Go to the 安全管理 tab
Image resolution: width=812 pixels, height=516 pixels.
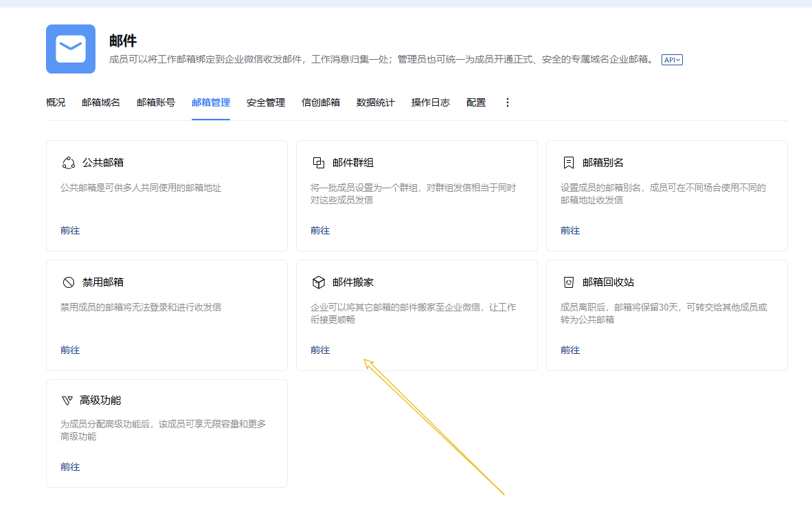coord(266,102)
